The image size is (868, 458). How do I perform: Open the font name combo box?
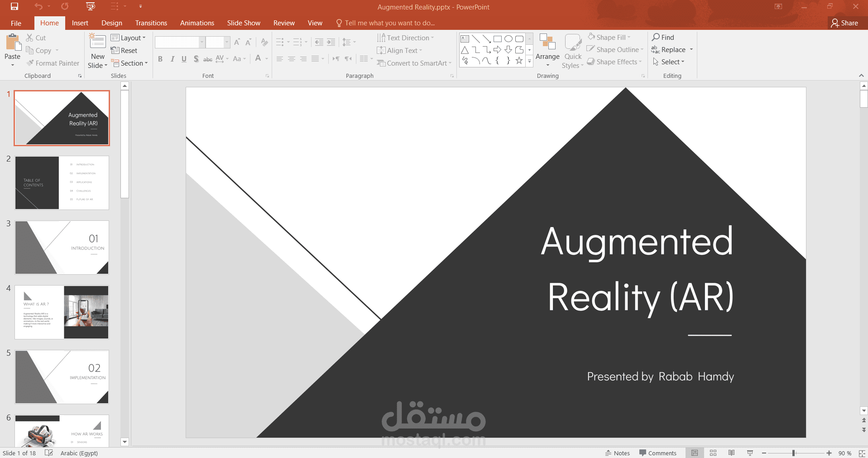[180, 42]
